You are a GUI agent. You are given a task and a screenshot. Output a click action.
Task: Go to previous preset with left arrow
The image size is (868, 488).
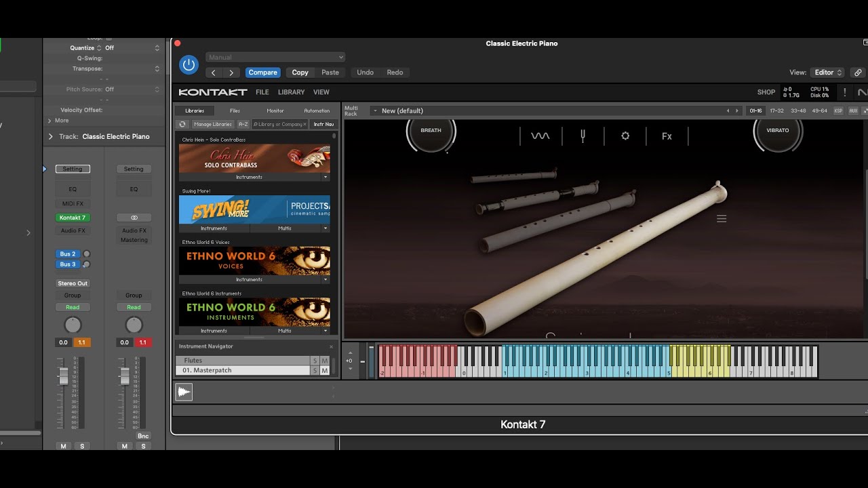pos(214,73)
